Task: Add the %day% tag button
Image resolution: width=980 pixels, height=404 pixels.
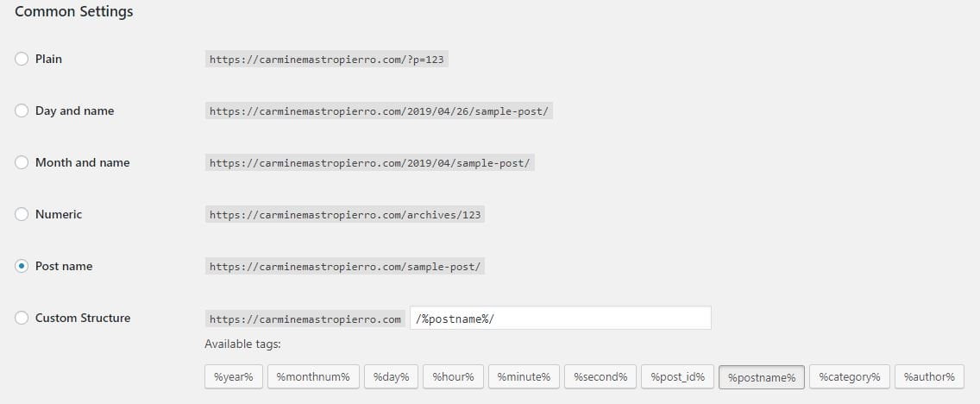Action: 392,377
